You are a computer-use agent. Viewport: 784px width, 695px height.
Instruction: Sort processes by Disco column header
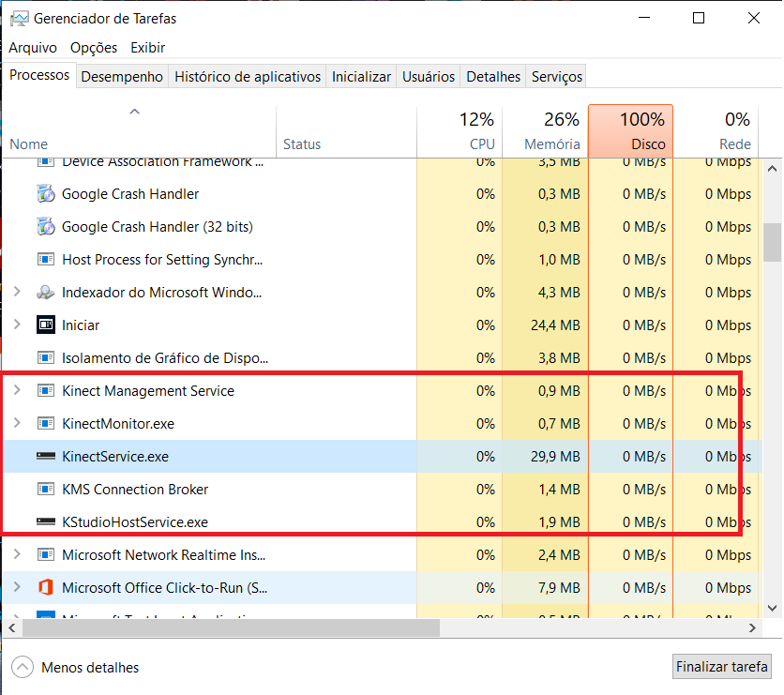point(630,131)
